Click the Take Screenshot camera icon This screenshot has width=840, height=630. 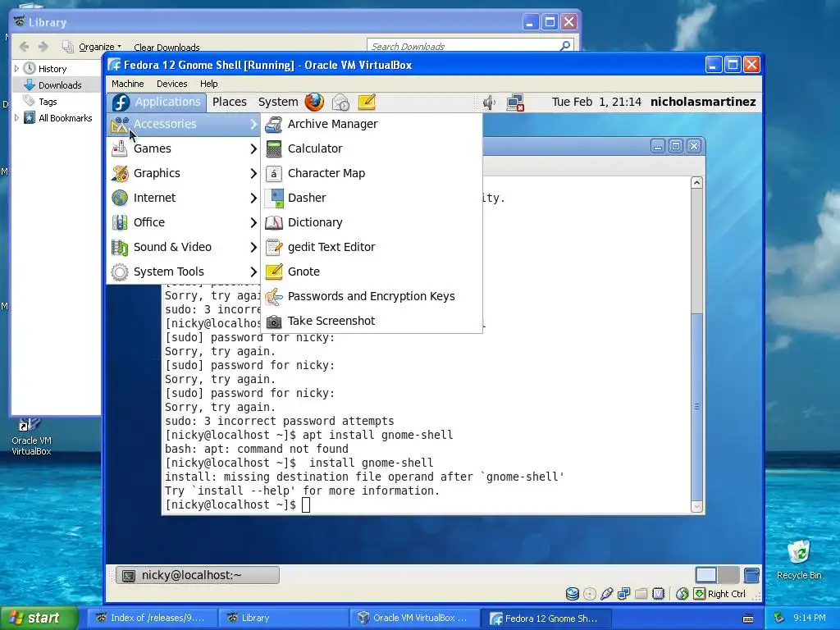coord(274,322)
